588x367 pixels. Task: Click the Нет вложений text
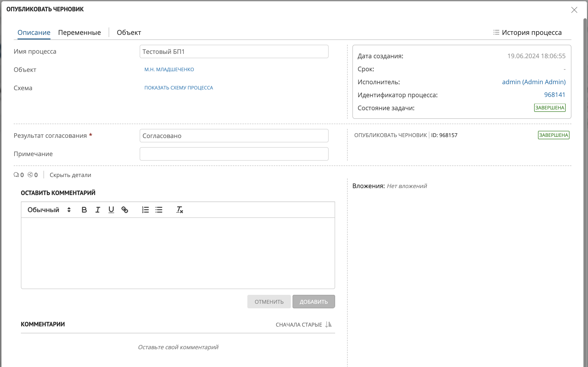point(407,186)
